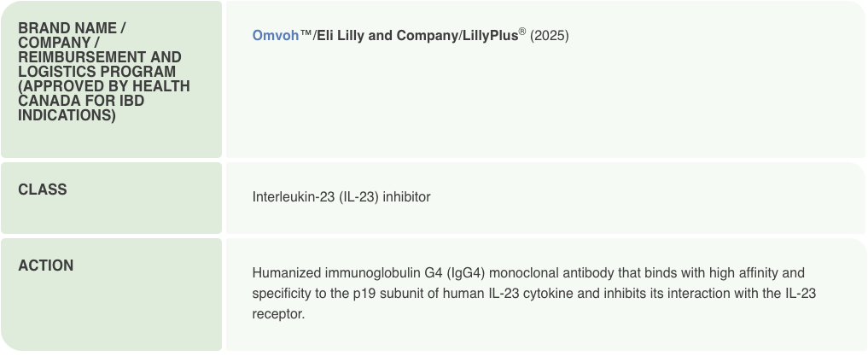
Task: Click the Interleukin-23 (IL-23) inhibitor text
Action: tap(341, 197)
